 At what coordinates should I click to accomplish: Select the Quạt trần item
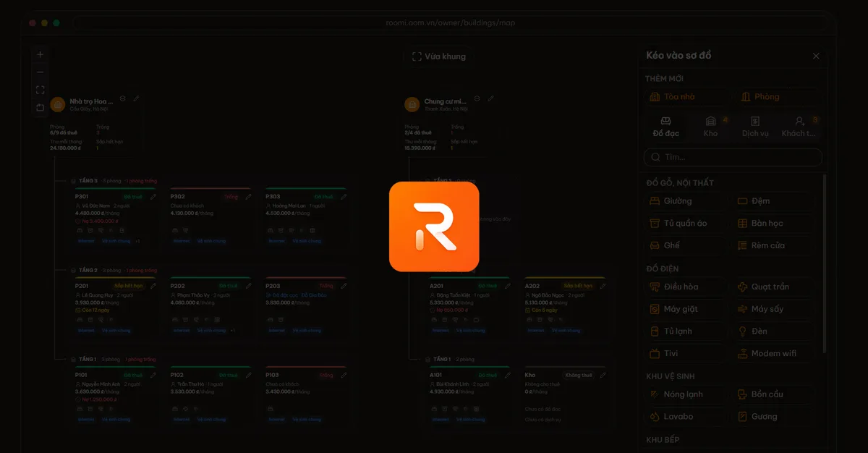tap(774, 287)
